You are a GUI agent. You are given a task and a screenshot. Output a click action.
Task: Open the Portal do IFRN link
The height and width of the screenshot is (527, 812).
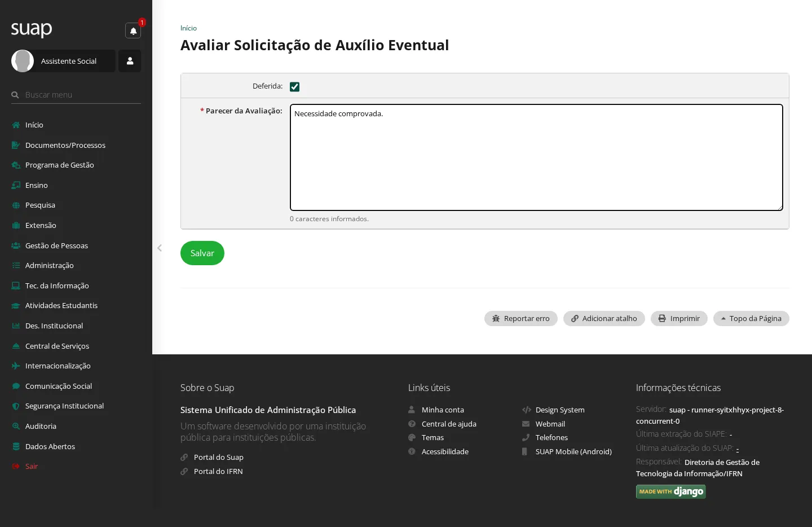click(x=218, y=471)
